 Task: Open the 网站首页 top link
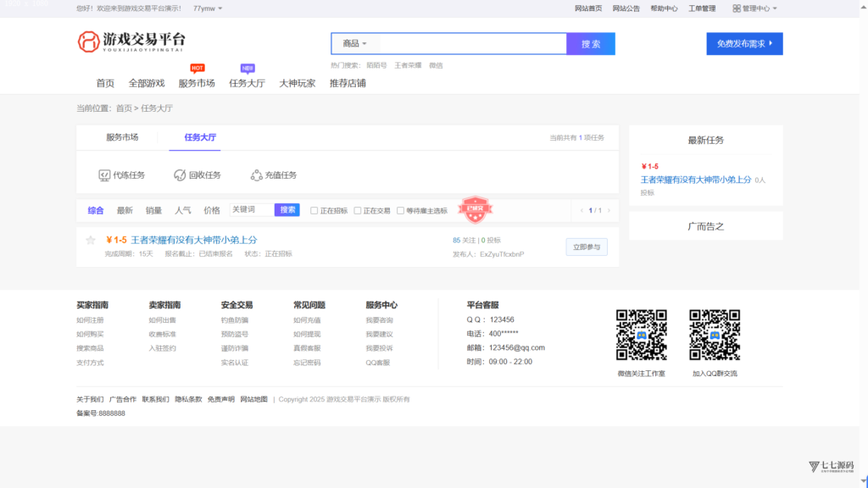pos(588,8)
